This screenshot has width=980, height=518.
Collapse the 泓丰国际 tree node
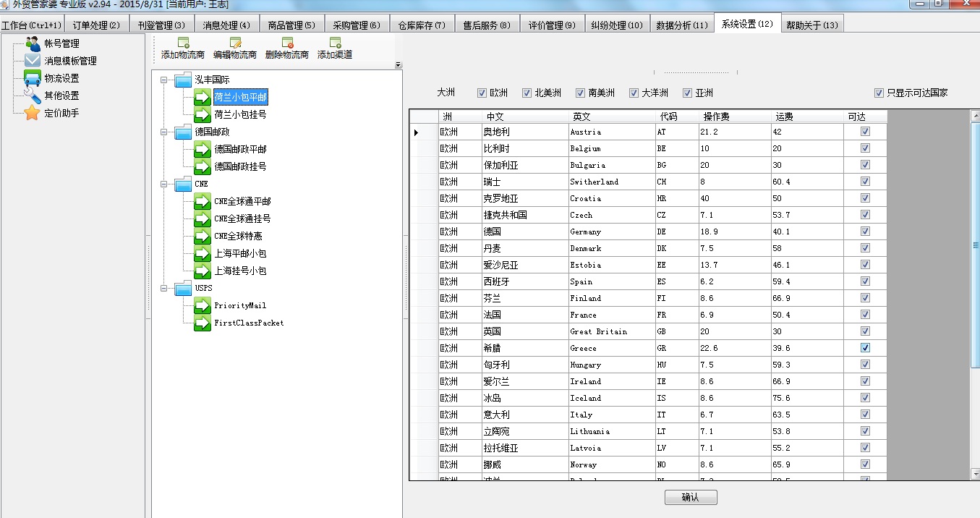pyautogui.click(x=164, y=80)
